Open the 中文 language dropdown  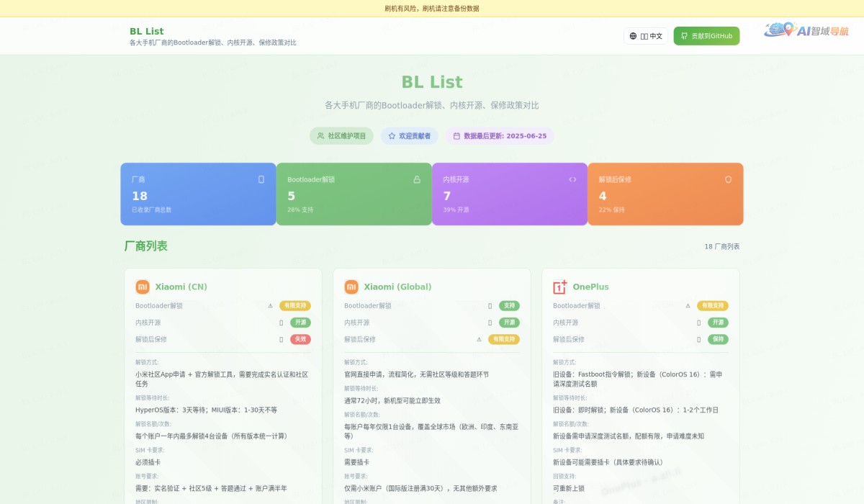click(647, 35)
